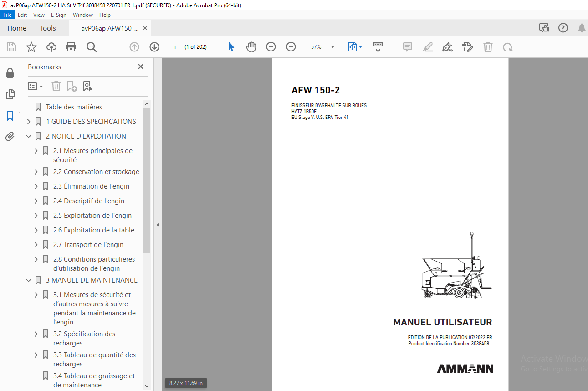588x391 pixels.
Task: Collapse 2 NOTICE D'EXPLOITATION bookmark
Action: click(x=29, y=136)
